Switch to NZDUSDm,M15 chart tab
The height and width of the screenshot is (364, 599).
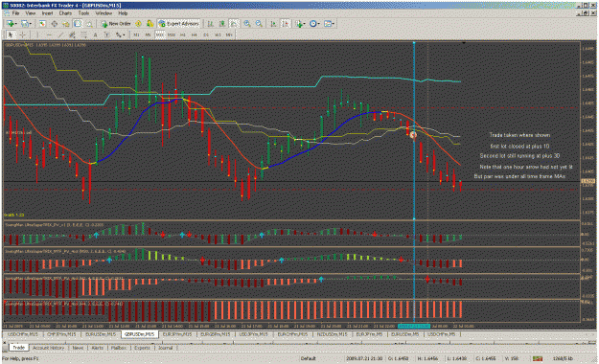[332, 334]
